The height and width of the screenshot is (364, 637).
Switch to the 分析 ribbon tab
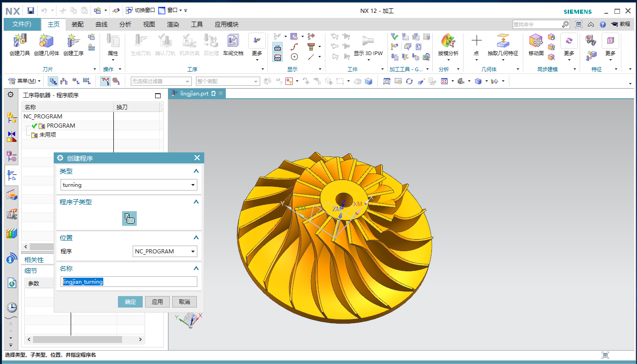pyautogui.click(x=125, y=24)
